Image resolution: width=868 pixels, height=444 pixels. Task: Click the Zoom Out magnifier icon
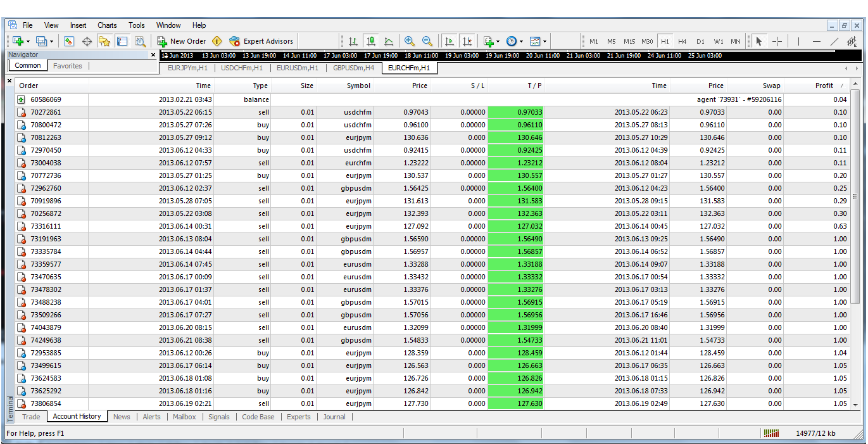(x=427, y=41)
